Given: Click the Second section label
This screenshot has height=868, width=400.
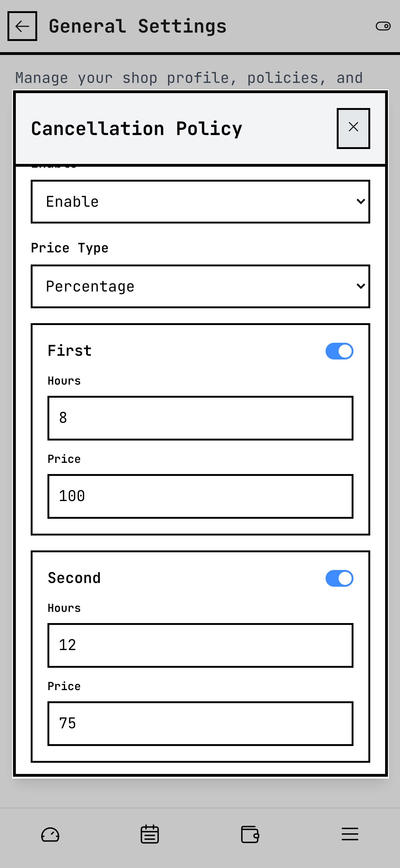Looking at the screenshot, I should click(74, 577).
